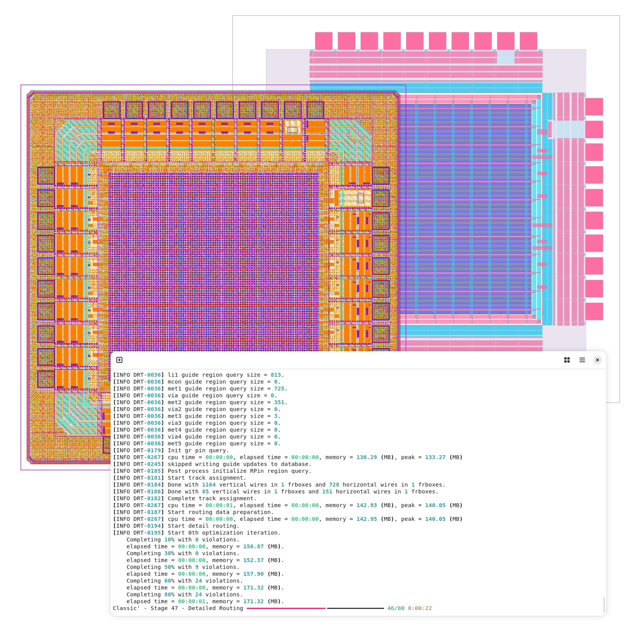Viewport: 644px width, 644px height.
Task: Click the purple core grid in orange layout
Action: click(214, 259)
